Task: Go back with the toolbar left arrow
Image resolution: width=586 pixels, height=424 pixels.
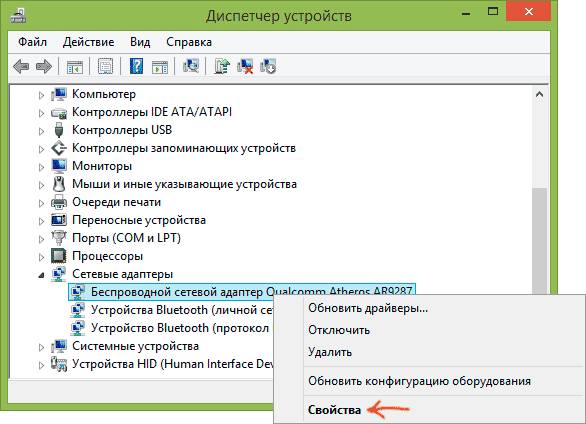Action: pyautogui.click(x=21, y=67)
